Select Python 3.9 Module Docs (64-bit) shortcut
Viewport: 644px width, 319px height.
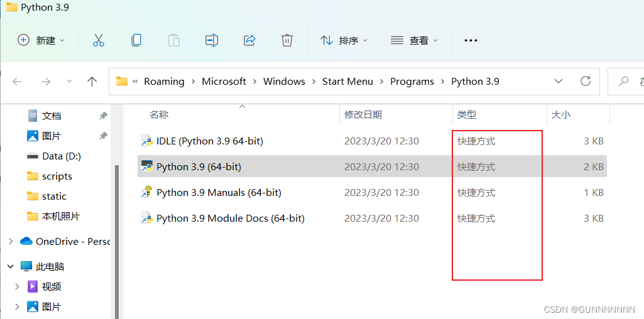(372, 218)
